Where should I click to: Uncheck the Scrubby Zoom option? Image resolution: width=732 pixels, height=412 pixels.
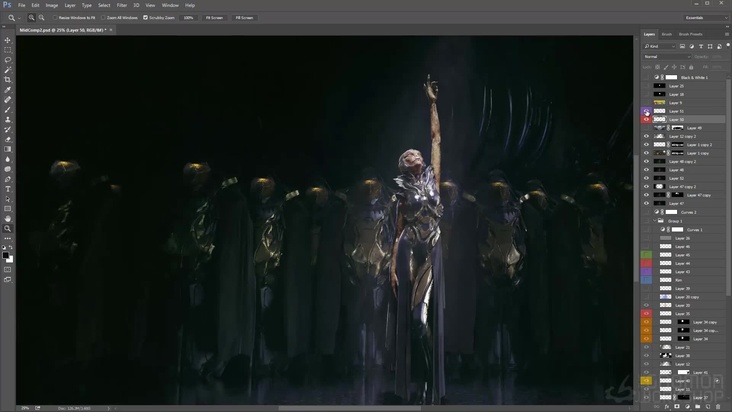coord(145,17)
